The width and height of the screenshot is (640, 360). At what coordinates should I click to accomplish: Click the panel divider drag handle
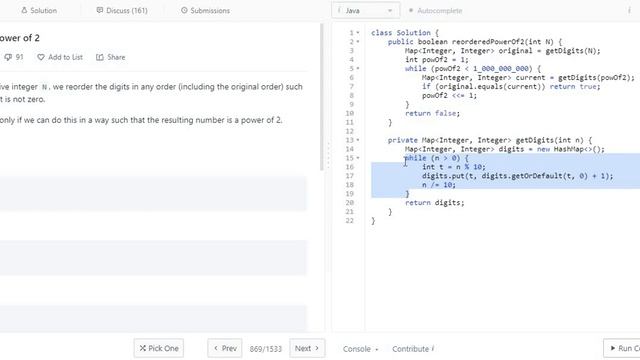[x=328, y=155]
